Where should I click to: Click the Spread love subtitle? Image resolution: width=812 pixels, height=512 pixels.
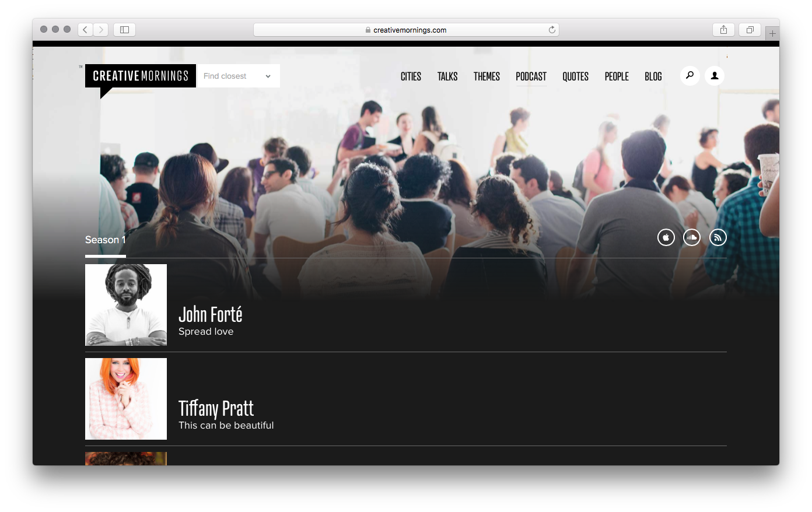tap(206, 331)
